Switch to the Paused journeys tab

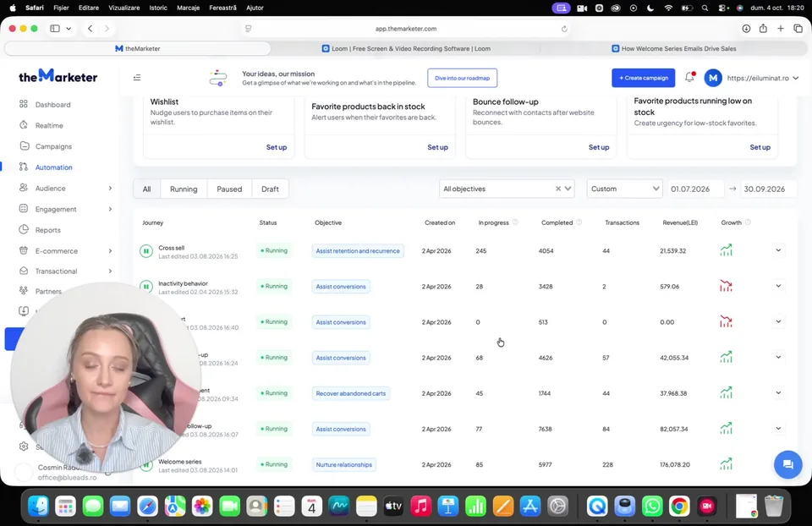229,189
